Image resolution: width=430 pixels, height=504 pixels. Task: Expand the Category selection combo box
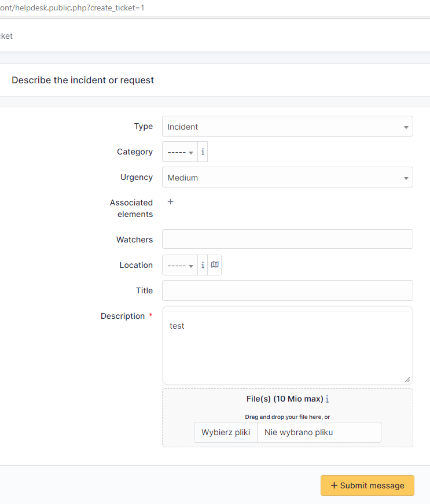[179, 152]
